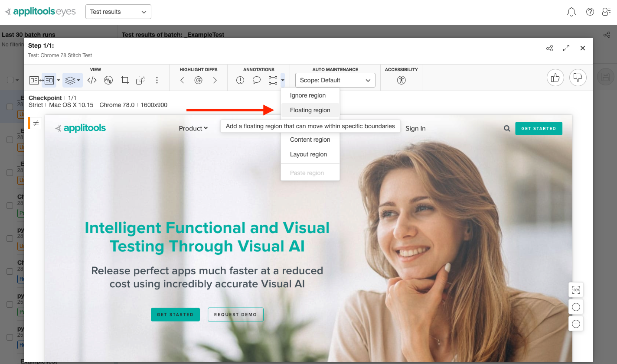Go to next highlighted diff
Image resolution: width=617 pixels, height=364 pixels.
pos(215,80)
